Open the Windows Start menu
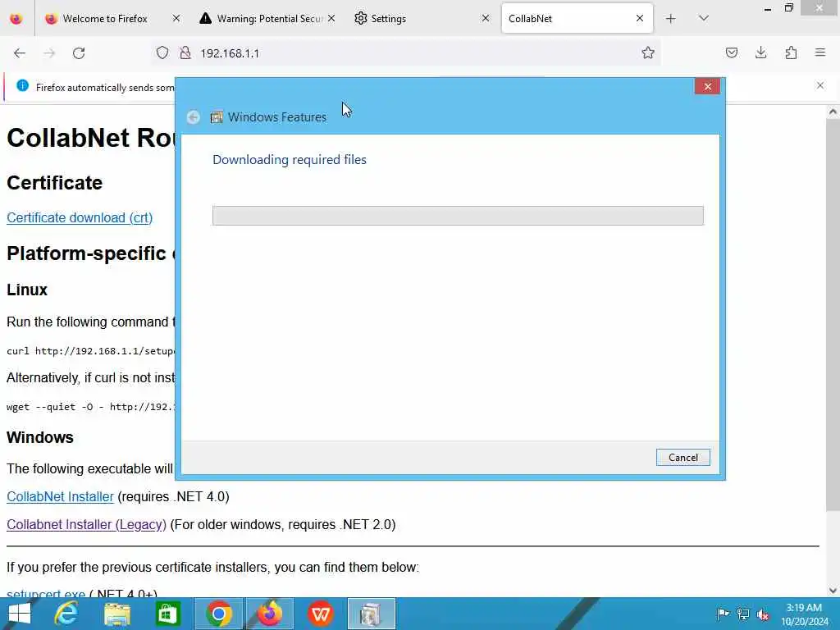Viewport: 840px width, 630px height. pos(20,614)
